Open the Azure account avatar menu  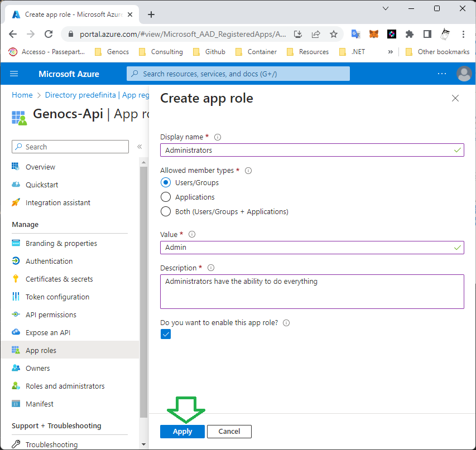tap(464, 74)
